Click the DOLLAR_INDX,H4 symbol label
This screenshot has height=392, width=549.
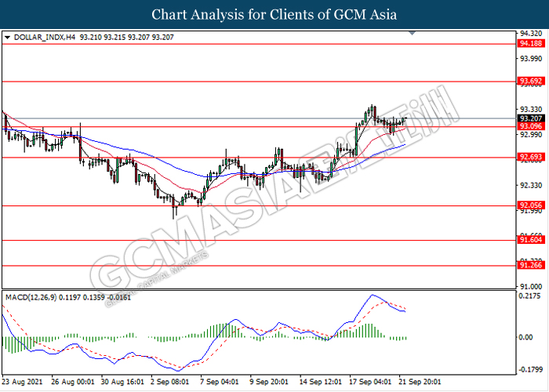pos(38,37)
